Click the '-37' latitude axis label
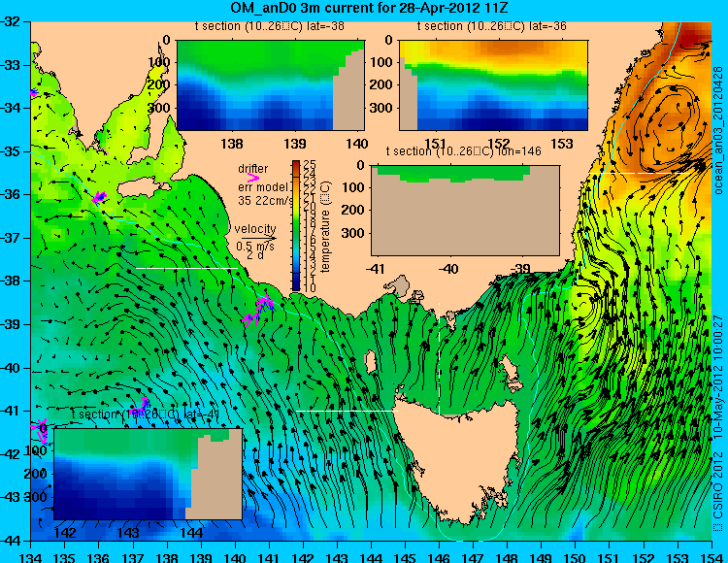This screenshot has height=563, width=728. pyautogui.click(x=11, y=238)
